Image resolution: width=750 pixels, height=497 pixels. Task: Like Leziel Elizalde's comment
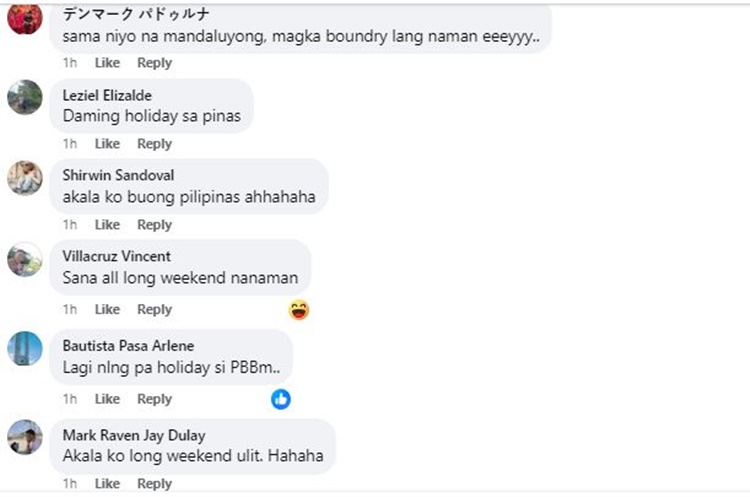click(107, 144)
